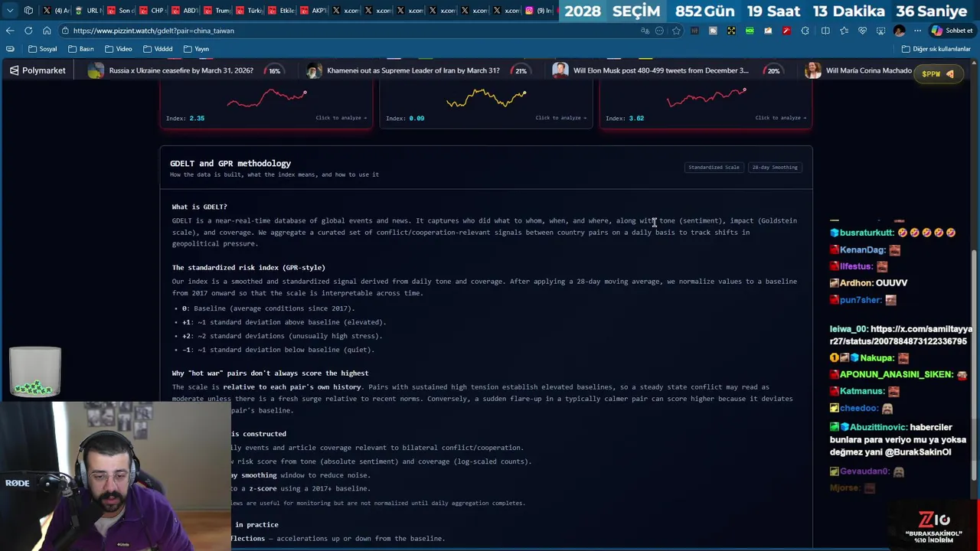Open the María Corina Machado ticker item
Image resolution: width=980 pixels, height=551 pixels.
tap(859, 70)
